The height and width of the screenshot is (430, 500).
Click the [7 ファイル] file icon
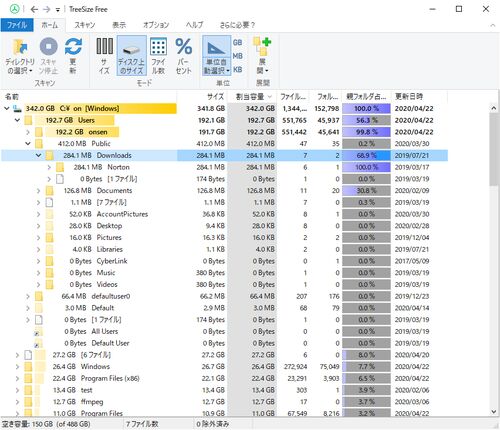pos(49,202)
